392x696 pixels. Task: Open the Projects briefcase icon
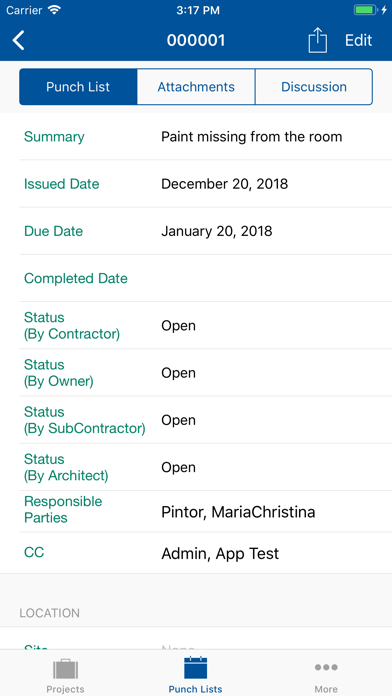(x=65, y=668)
